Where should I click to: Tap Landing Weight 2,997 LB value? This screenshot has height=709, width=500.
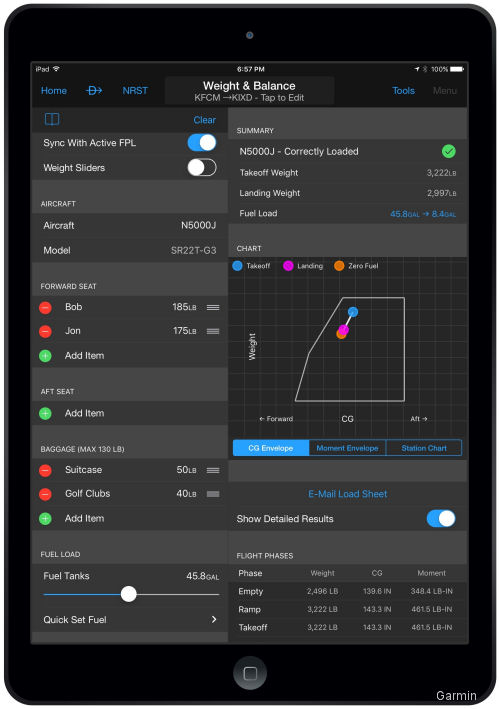coord(441,193)
